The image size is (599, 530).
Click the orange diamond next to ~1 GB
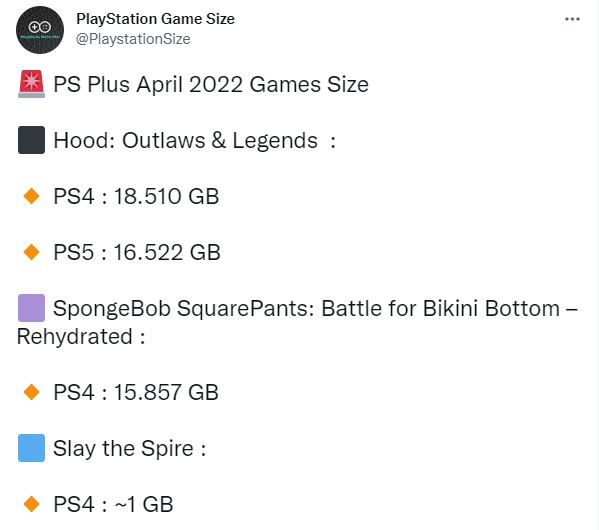(31, 504)
